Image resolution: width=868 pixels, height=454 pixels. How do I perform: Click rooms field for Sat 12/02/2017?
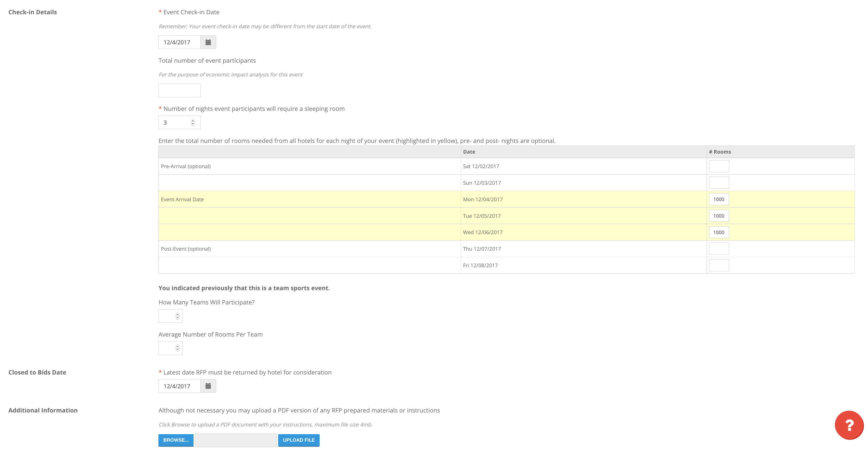click(718, 166)
